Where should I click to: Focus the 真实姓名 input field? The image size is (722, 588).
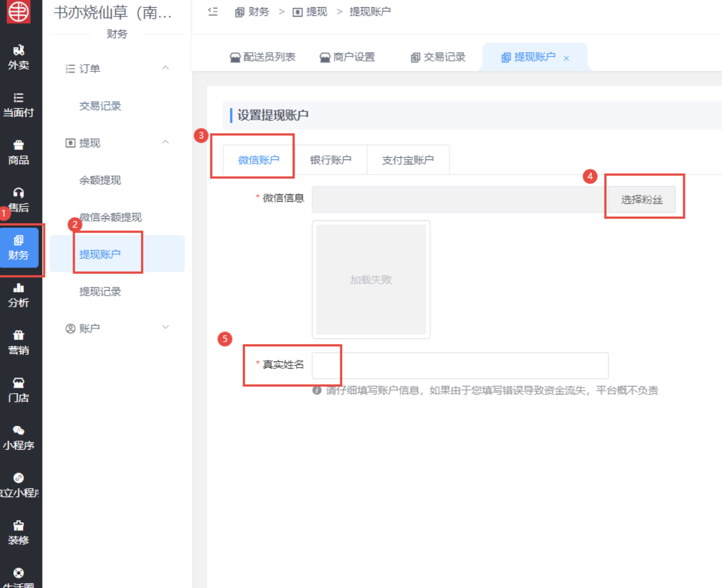click(460, 365)
